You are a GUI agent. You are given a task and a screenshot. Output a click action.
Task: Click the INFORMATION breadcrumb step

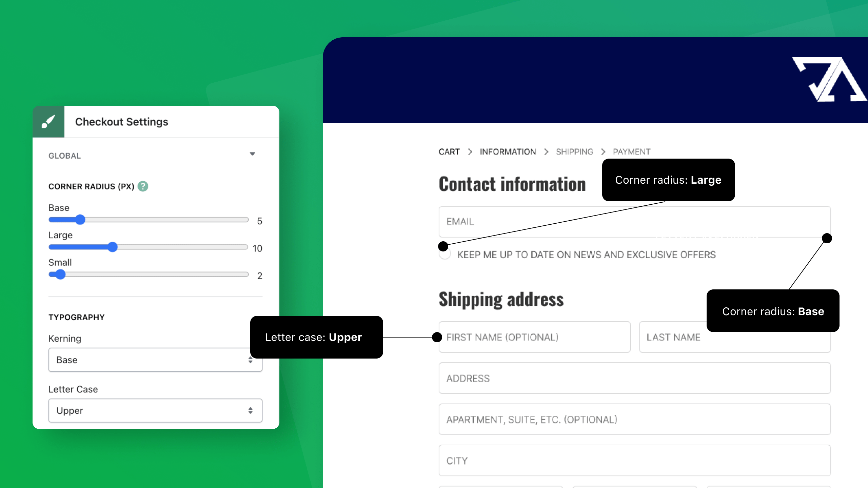[508, 151]
